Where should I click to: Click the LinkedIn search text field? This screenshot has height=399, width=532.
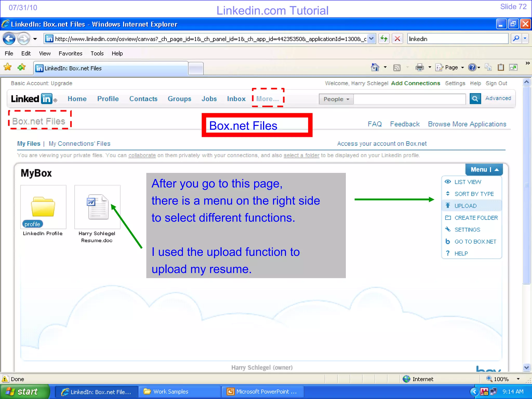[x=410, y=99]
